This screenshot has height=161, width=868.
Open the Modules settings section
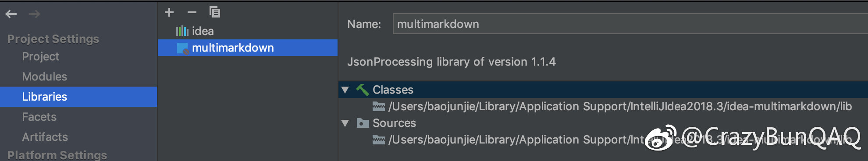tap(45, 77)
